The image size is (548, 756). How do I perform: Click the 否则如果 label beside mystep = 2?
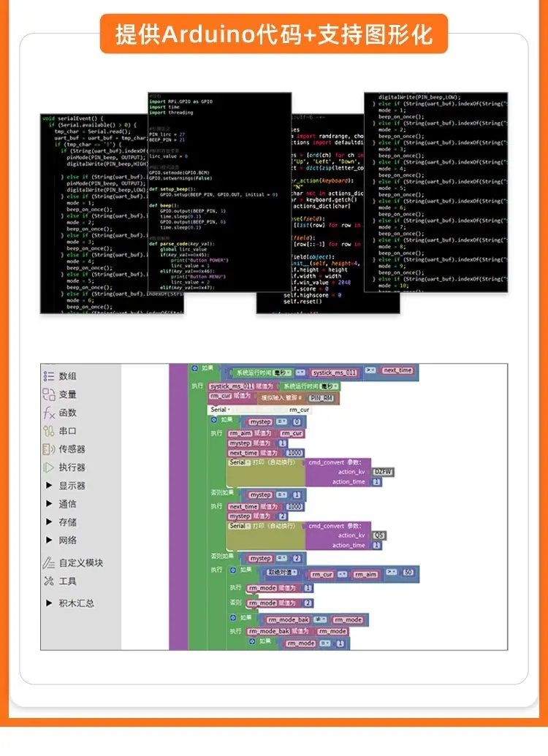tap(222, 556)
